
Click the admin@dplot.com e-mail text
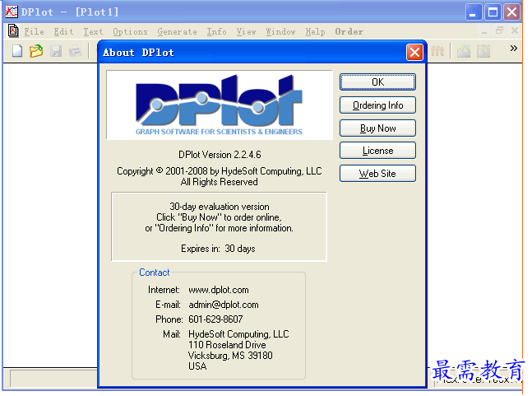tap(224, 305)
